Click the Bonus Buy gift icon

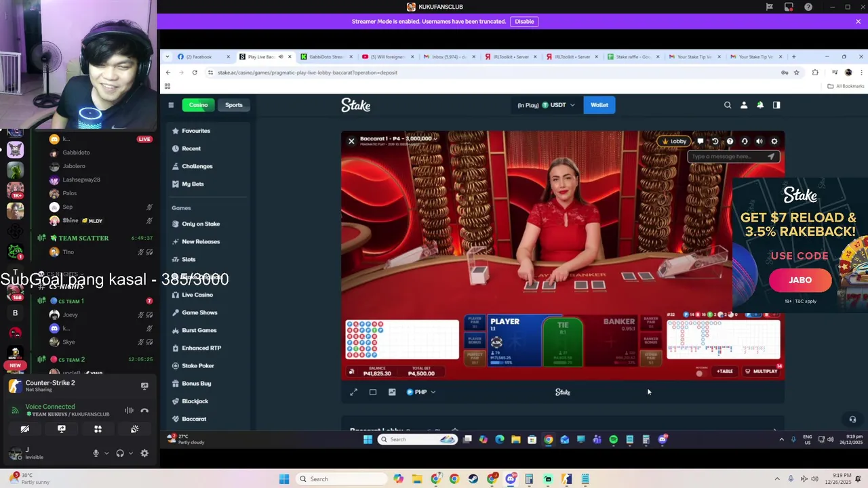(x=176, y=384)
